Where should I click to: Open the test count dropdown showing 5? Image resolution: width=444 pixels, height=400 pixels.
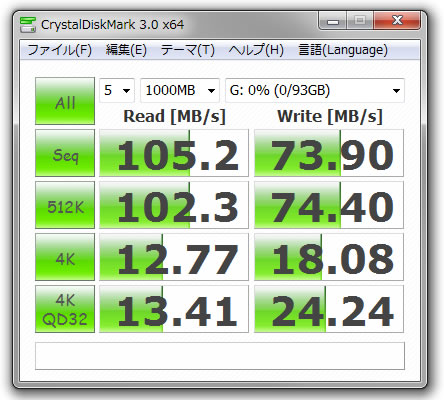tap(117, 90)
